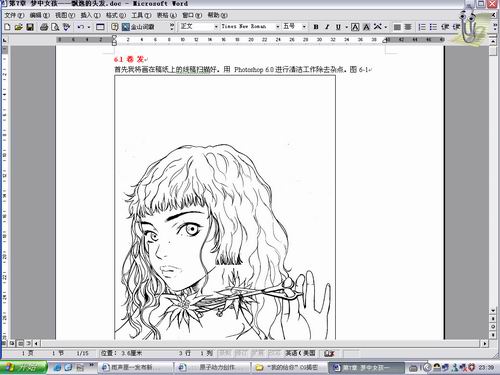Open the 编辑(E) menu

point(39,15)
